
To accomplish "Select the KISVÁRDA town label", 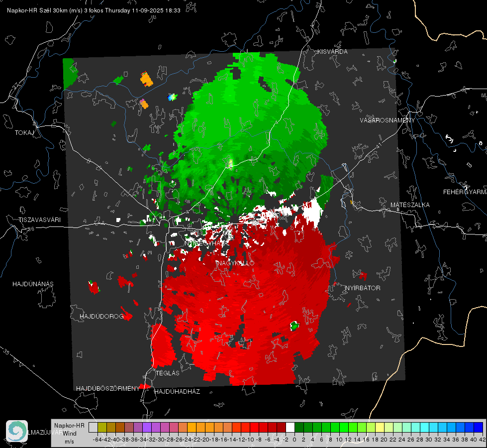I will tap(332, 52).
